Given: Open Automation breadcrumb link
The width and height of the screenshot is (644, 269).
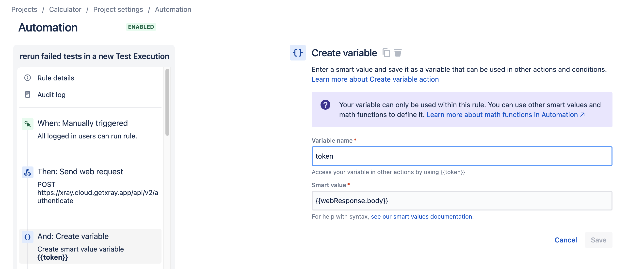Looking at the screenshot, I should click(173, 9).
